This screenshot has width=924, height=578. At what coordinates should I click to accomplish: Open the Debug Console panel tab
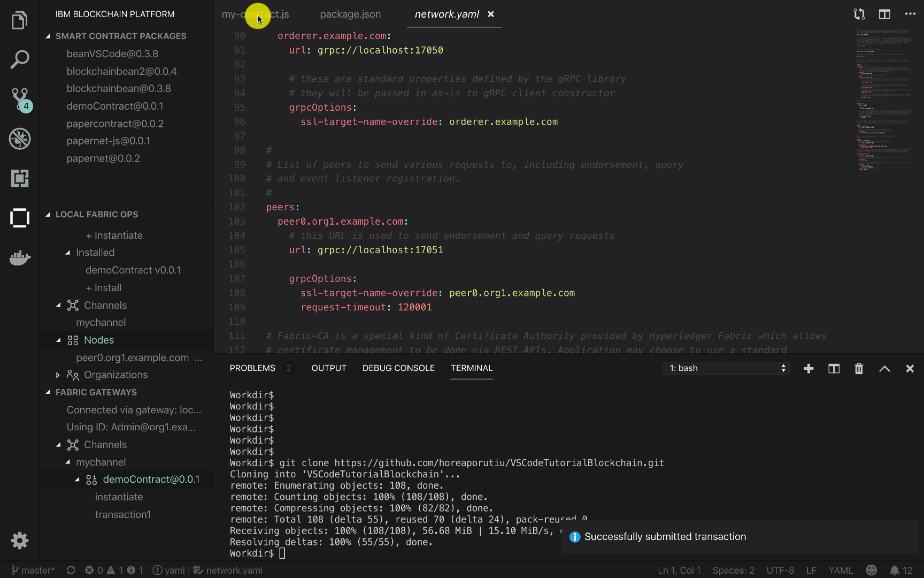point(398,368)
